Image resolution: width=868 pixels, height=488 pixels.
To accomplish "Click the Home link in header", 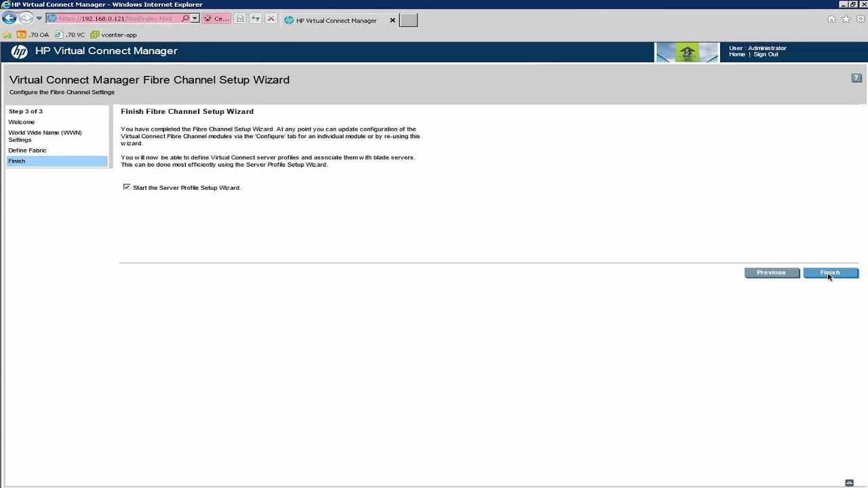I will (x=736, y=54).
